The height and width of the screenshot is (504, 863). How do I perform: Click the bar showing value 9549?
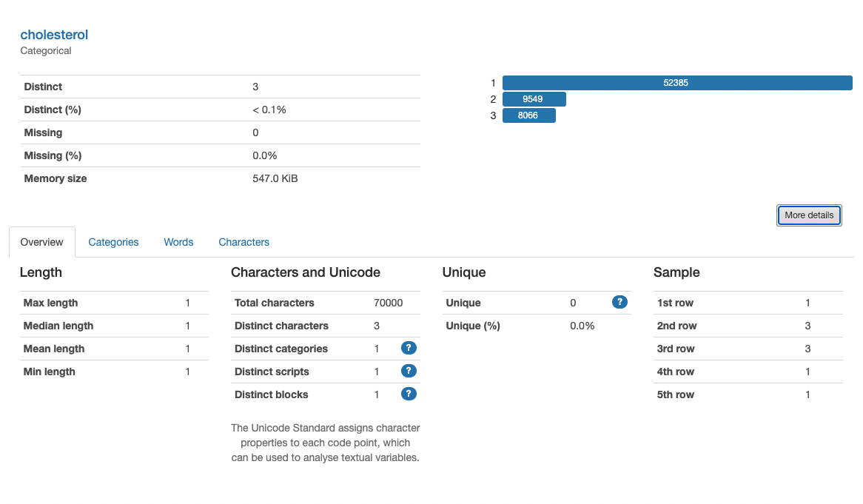(534, 98)
